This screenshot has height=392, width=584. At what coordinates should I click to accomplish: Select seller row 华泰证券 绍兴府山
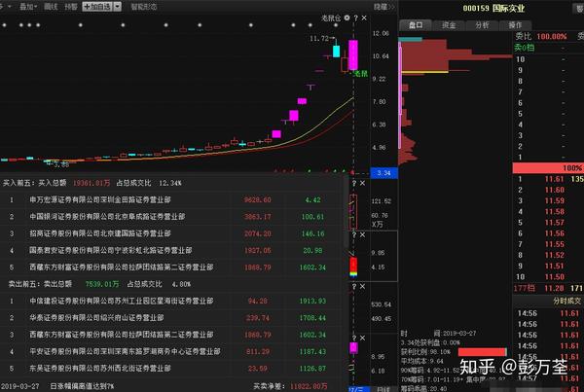(171, 318)
